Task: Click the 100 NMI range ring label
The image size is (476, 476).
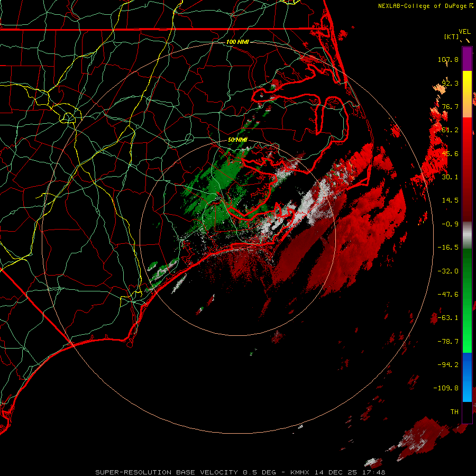Action: point(237,42)
